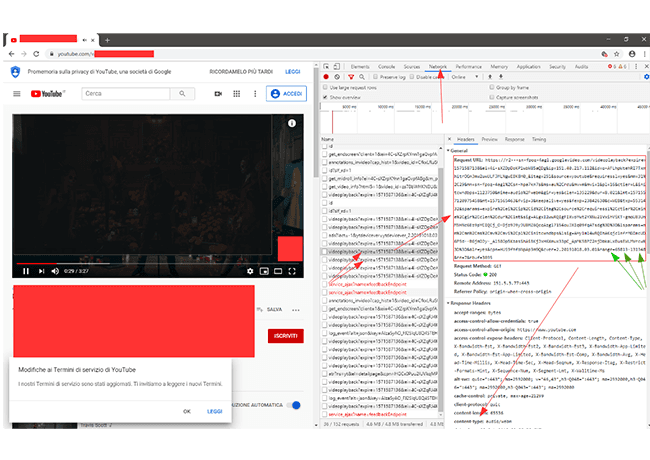This screenshot has height=460, width=650.
Task: Click the DevTools red error count indicator
Action: [x=611, y=66]
